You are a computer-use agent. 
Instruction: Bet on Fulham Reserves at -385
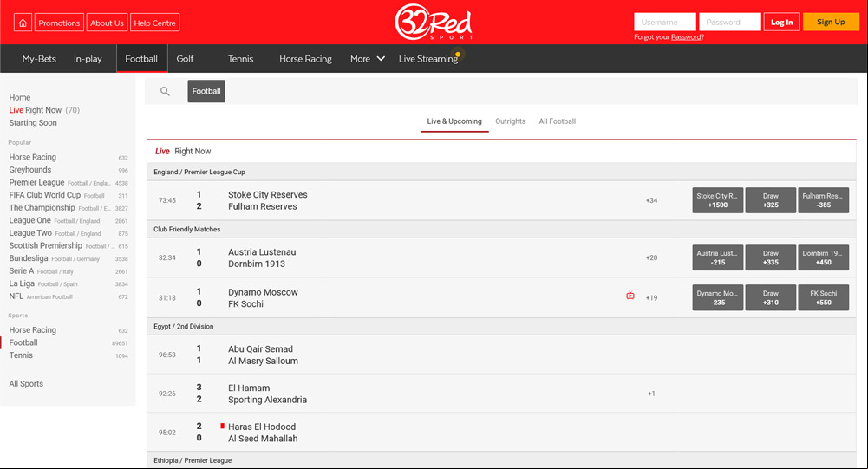pos(823,200)
